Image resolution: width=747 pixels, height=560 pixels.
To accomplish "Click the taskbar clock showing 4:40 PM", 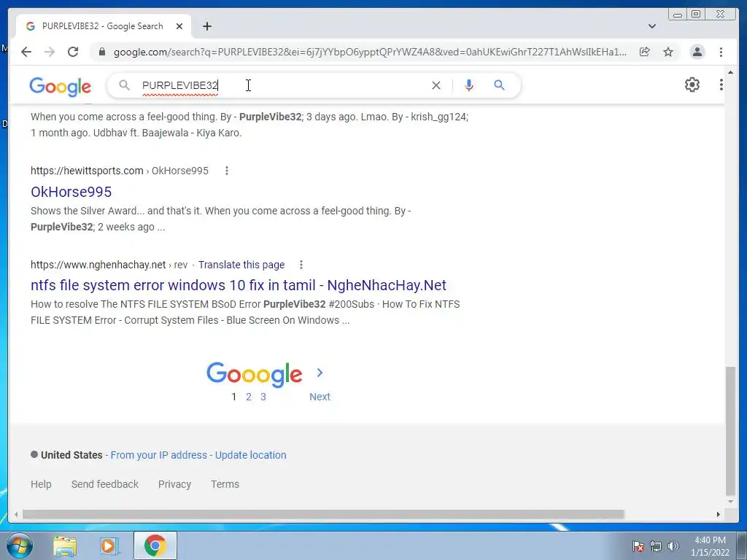I will click(x=710, y=546).
